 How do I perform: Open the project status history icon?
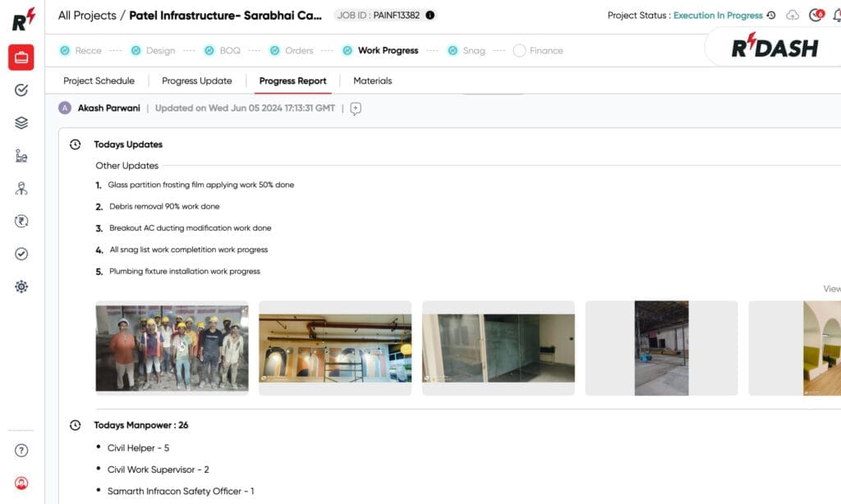(770, 16)
